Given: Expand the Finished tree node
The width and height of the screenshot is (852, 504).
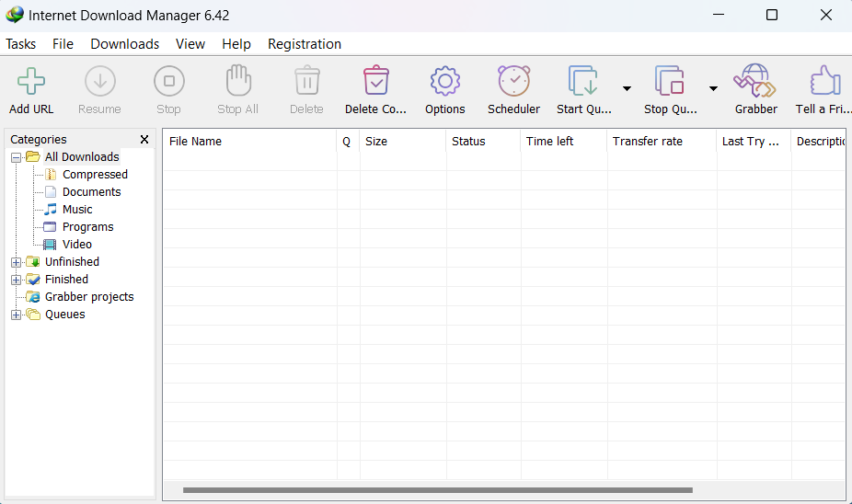Looking at the screenshot, I should pos(17,280).
